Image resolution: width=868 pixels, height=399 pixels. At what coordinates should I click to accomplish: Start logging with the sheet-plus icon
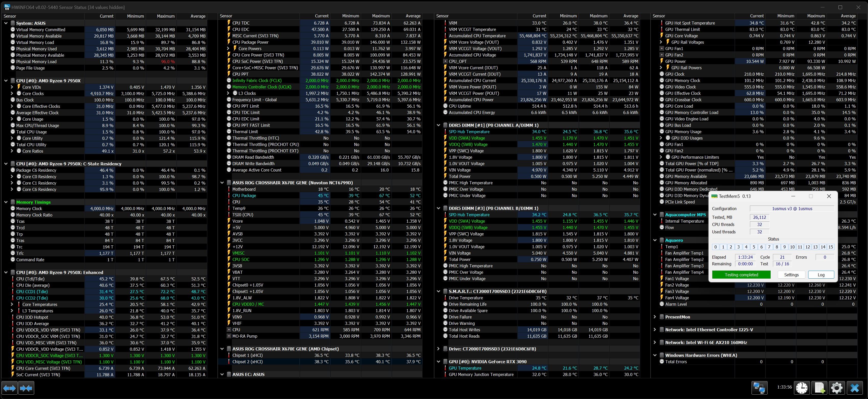click(819, 388)
